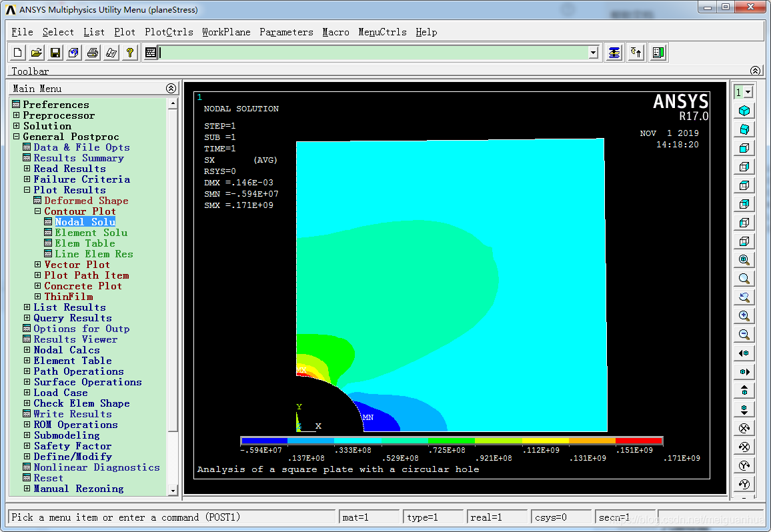771x532 pixels.
Task: Click the Pan Model Left arrow icon
Action: [744, 353]
